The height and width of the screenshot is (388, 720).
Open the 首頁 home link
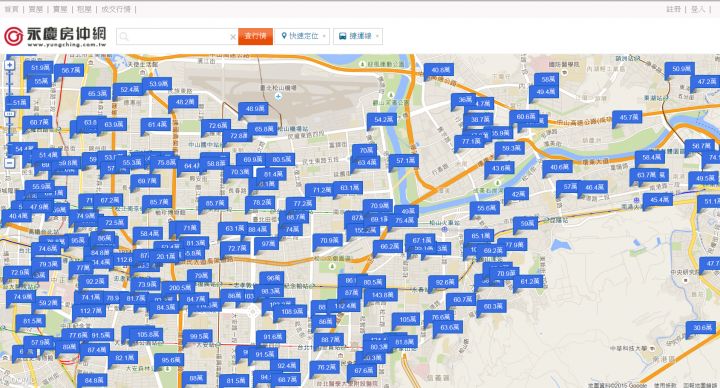(11, 9)
